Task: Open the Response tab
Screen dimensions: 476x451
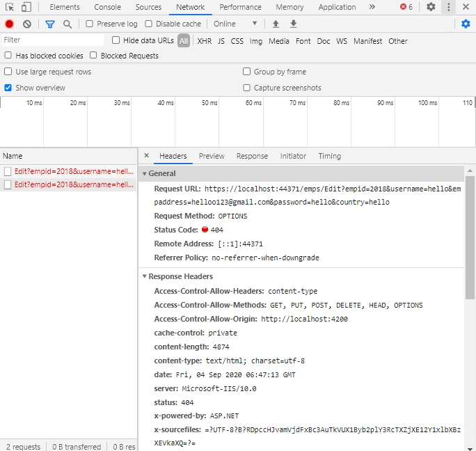Action: pyautogui.click(x=252, y=156)
